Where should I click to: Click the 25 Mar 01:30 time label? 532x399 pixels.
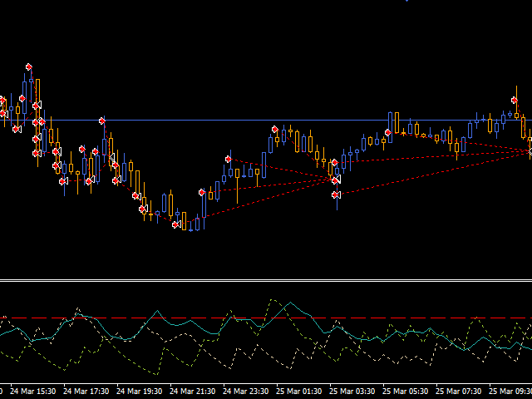tap(302, 391)
